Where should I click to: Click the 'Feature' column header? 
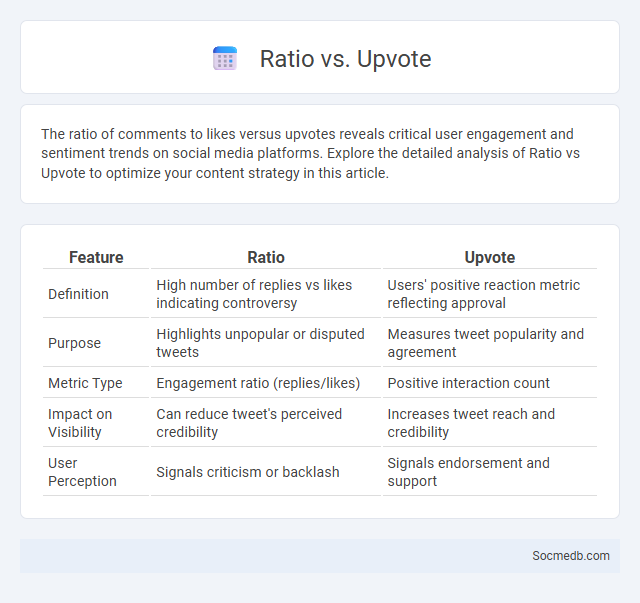pos(96,258)
